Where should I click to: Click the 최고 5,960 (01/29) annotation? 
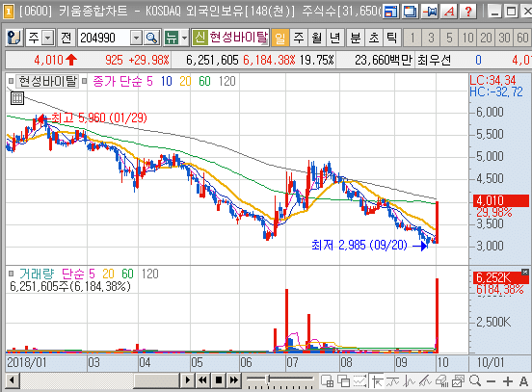coord(98,118)
